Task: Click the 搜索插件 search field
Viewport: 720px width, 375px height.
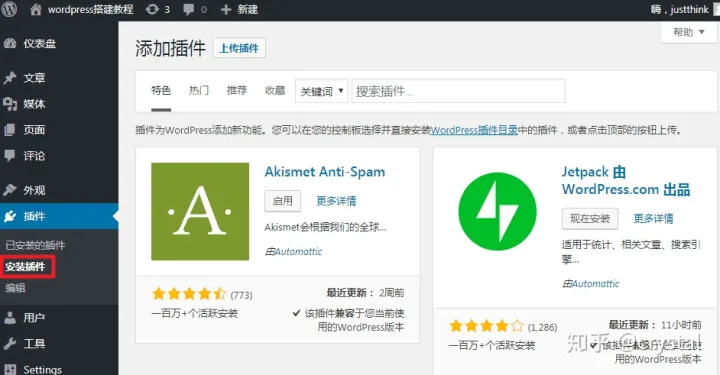Action: (458, 91)
